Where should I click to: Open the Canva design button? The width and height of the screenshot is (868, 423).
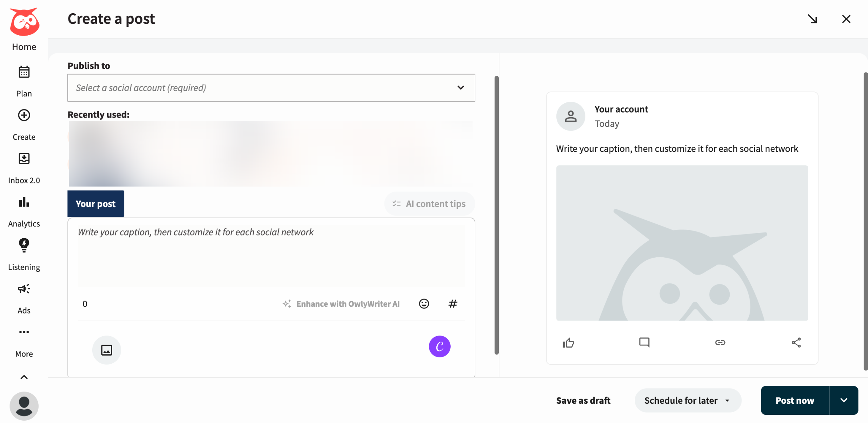tap(439, 346)
